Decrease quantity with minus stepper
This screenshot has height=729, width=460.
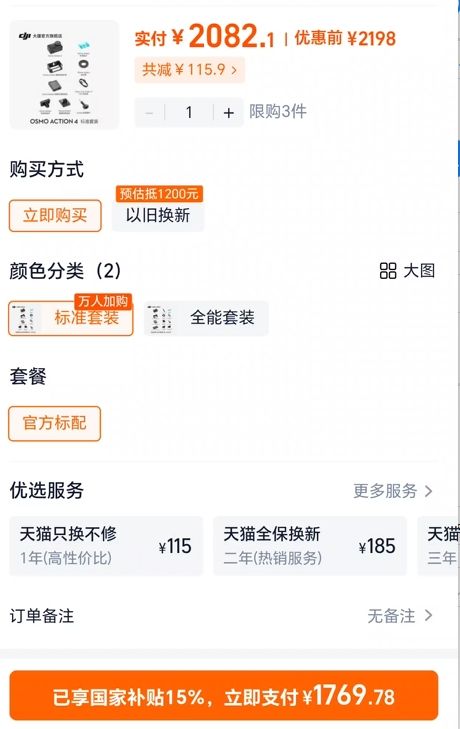pos(149,113)
